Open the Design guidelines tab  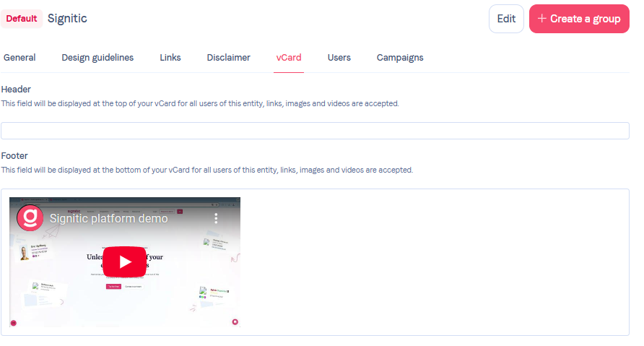97,58
